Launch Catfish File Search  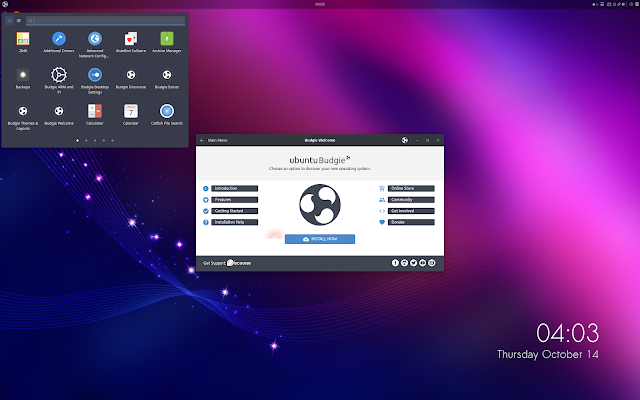[x=167, y=111]
